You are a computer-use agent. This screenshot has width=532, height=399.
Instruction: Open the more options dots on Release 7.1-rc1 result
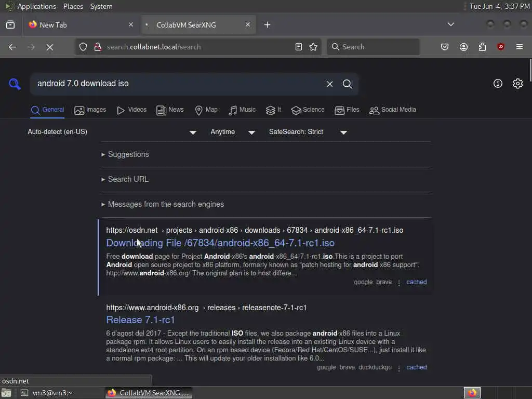click(399, 368)
